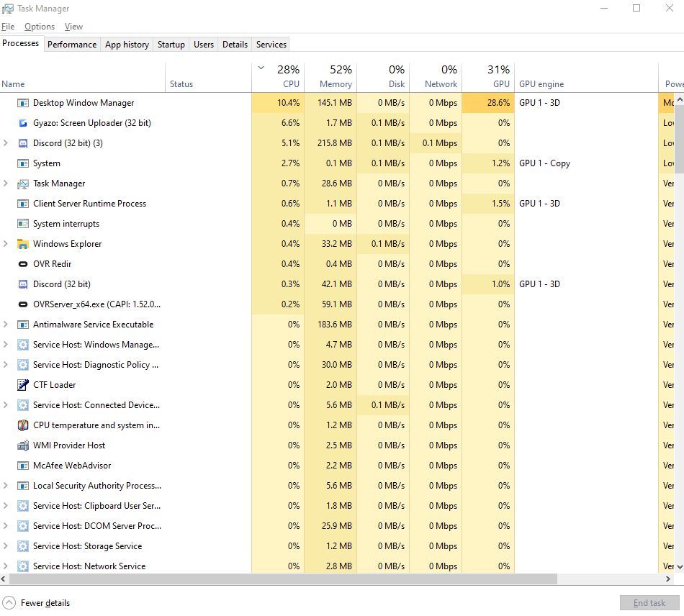The width and height of the screenshot is (684, 616).
Task: Click the McAfee WebAdvisor icon
Action: point(22,466)
